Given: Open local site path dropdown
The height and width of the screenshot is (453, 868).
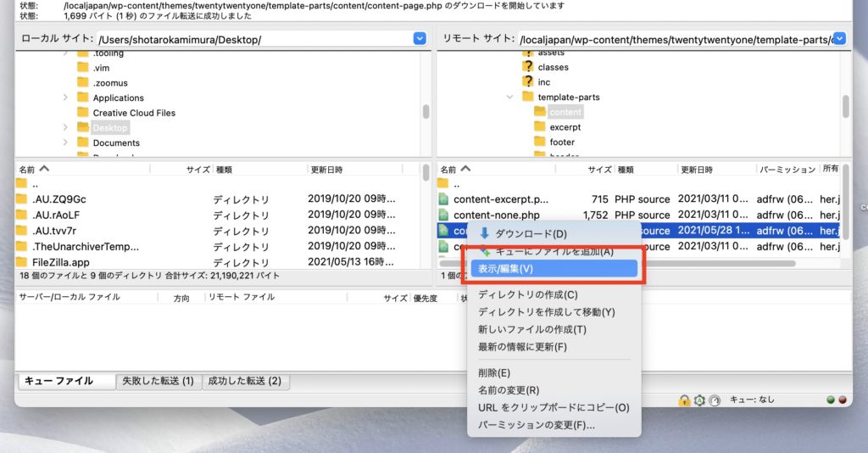Looking at the screenshot, I should pos(420,38).
